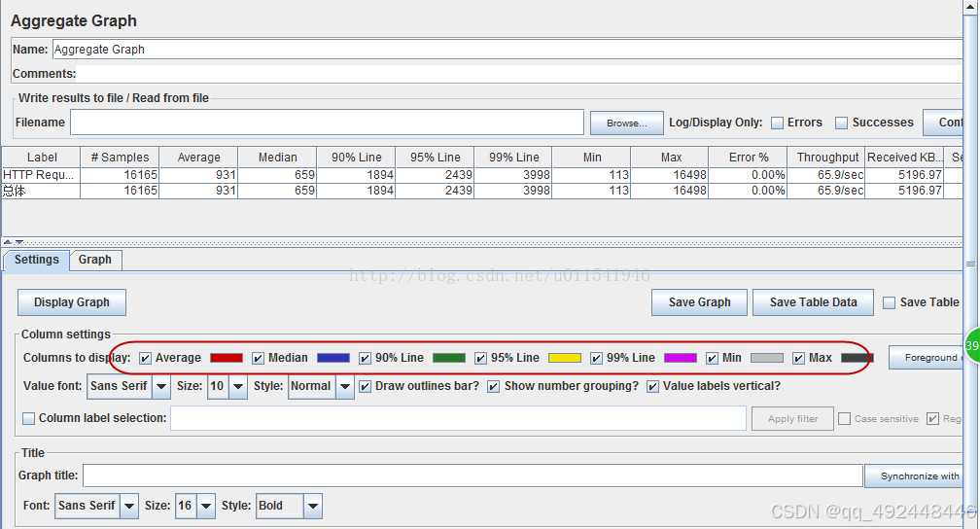Toggle Draw outlines bar checkbox
980x529 pixels.
(x=365, y=386)
